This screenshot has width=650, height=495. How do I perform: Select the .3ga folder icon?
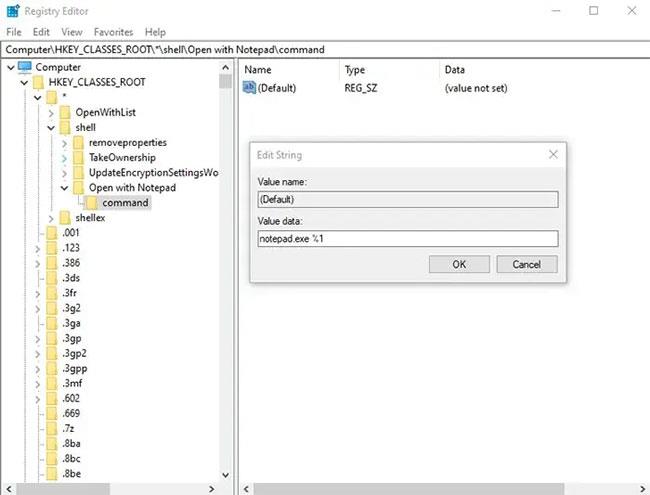51,323
